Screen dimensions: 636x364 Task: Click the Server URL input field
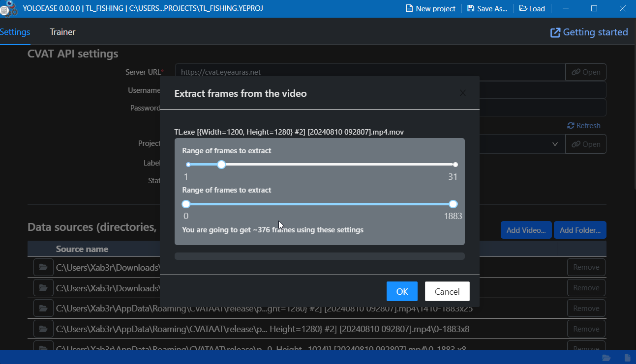pos(370,72)
